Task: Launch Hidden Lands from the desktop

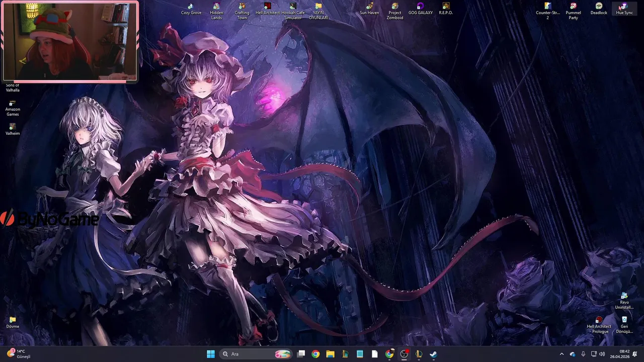Action: pos(216,12)
